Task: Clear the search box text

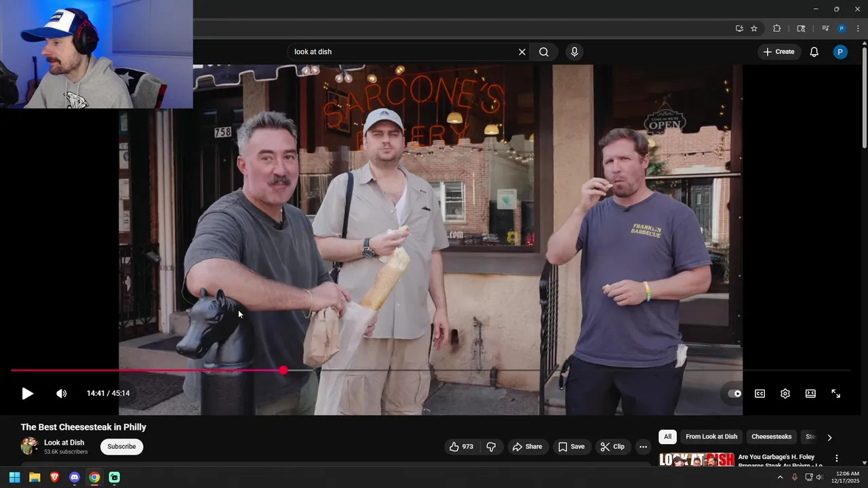Action: point(522,52)
